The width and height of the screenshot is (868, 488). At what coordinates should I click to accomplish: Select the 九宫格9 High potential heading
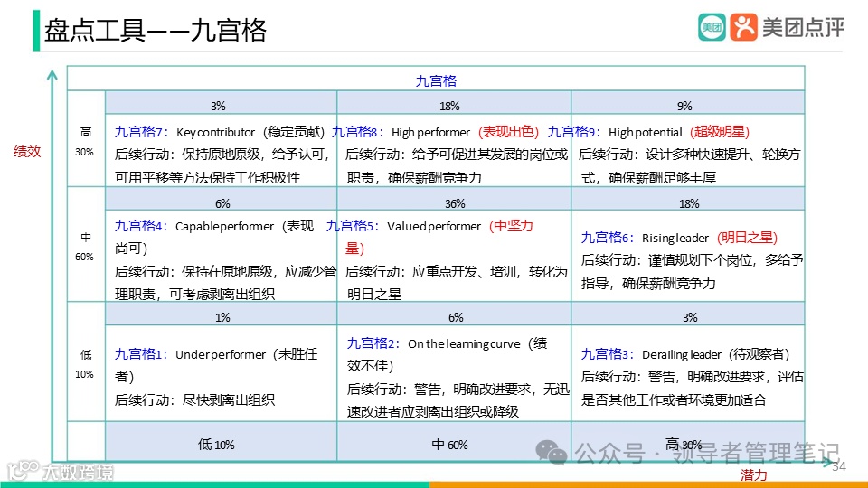tap(648, 132)
